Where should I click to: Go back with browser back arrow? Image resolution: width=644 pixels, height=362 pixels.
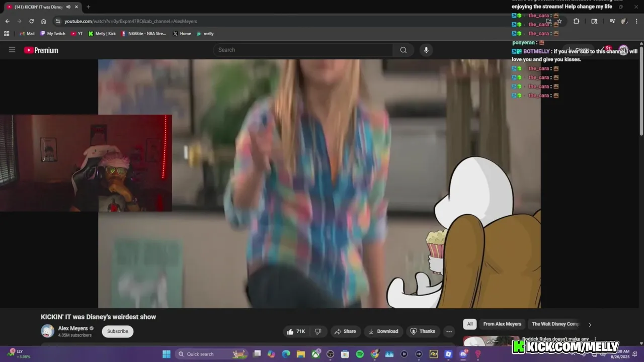[x=7, y=21]
